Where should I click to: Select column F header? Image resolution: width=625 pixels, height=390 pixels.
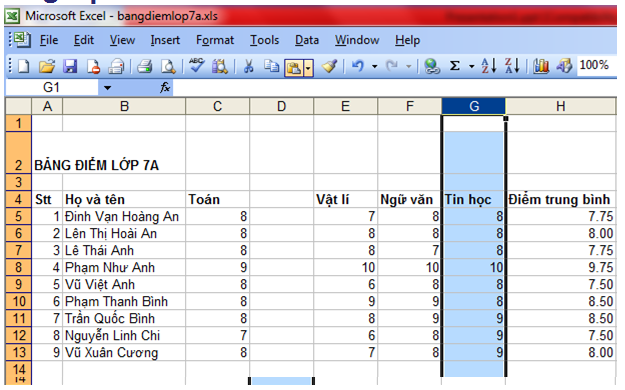pyautogui.click(x=410, y=106)
